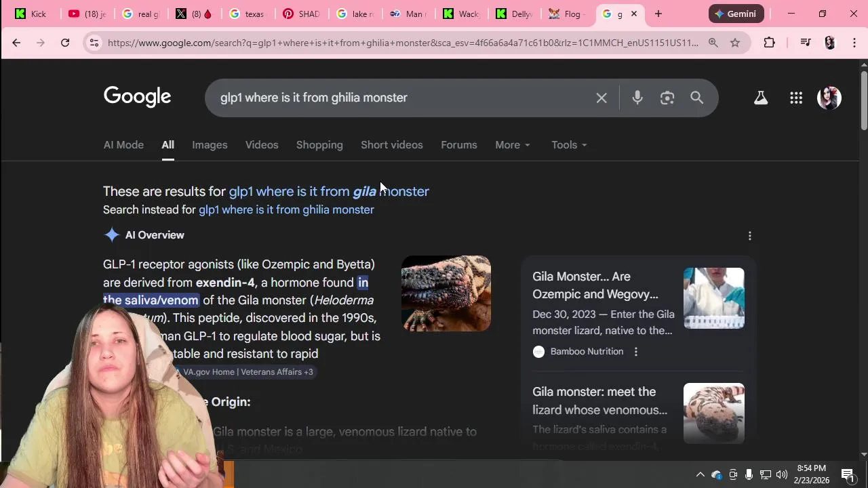Screen dimensions: 868x488
Task: Open Search Labs flask icon
Action: point(761,98)
